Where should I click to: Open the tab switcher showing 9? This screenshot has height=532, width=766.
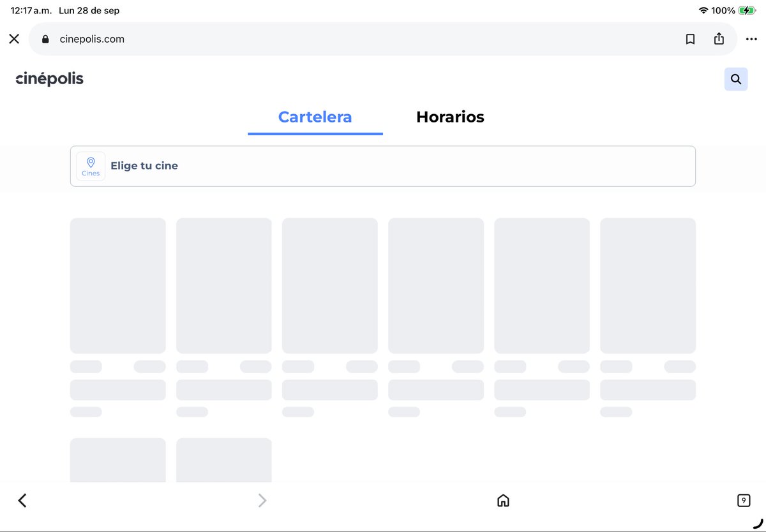click(744, 501)
